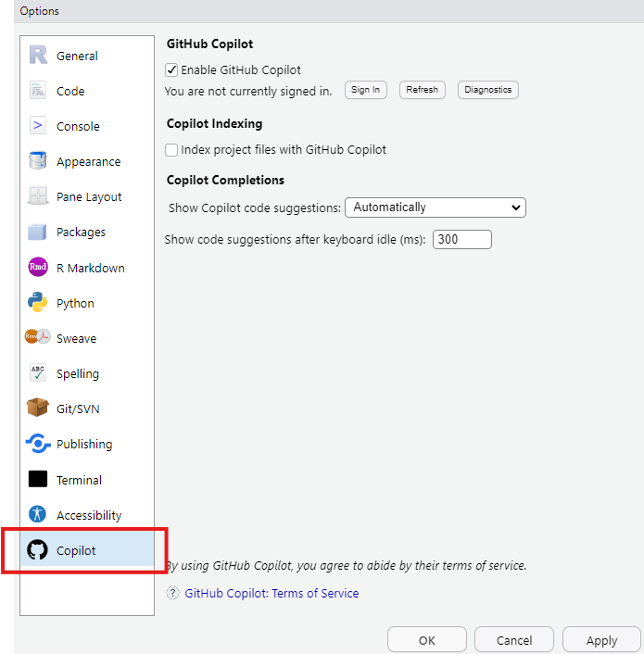Click Apply to save the options
Screen dimensions: 644x654
pyautogui.click(x=601, y=640)
